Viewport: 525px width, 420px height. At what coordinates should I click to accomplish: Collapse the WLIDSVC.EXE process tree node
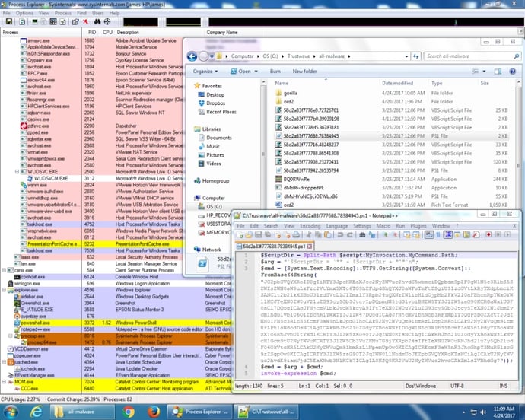(x=17, y=172)
